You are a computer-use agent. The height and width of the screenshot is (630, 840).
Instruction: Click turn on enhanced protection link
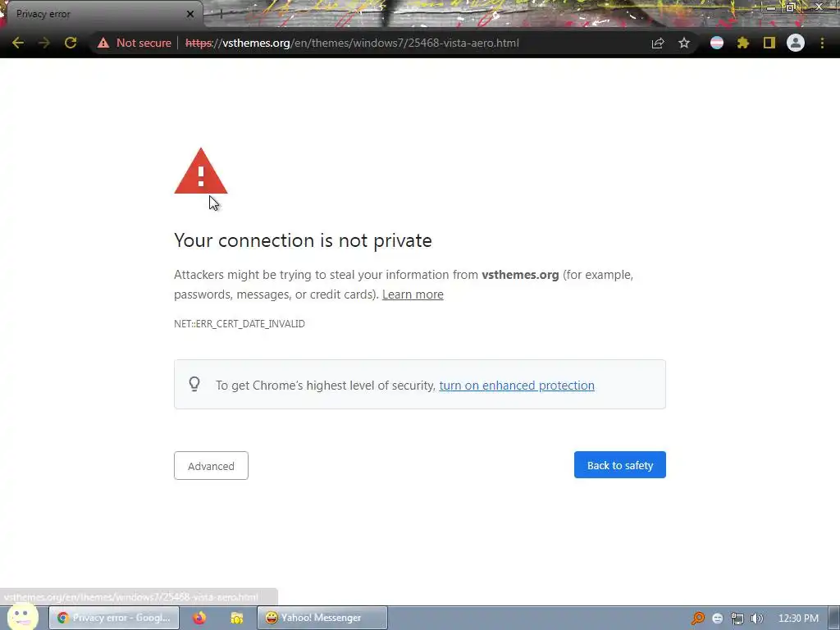click(x=517, y=386)
